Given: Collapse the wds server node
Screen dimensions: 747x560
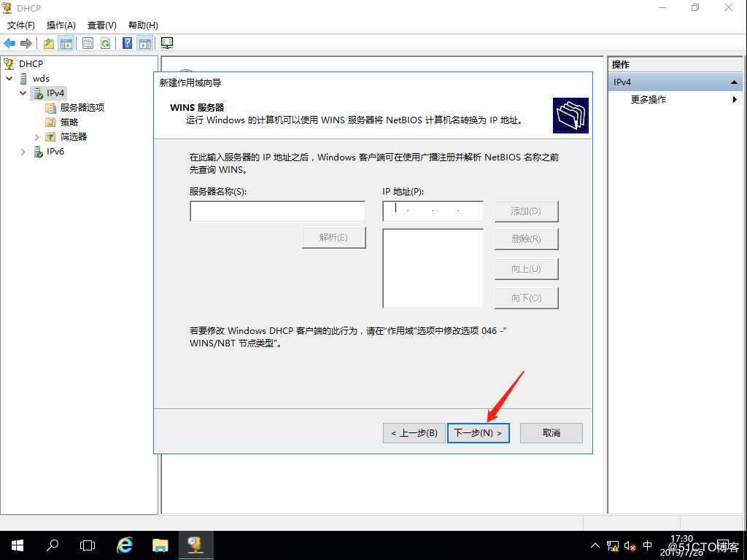Looking at the screenshot, I should tap(9, 79).
